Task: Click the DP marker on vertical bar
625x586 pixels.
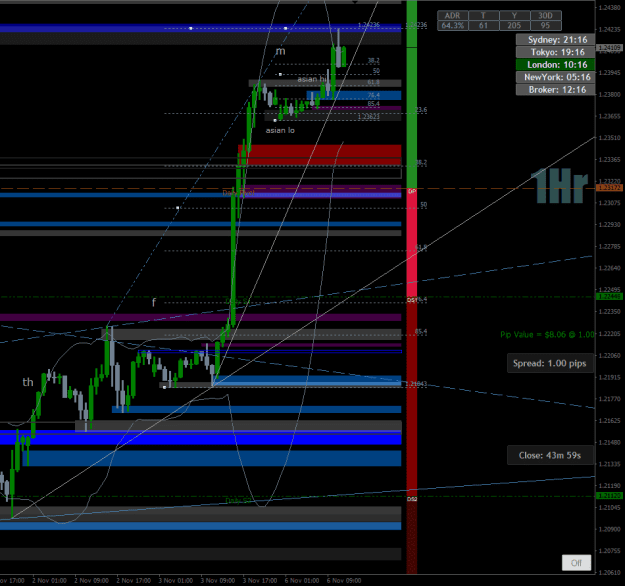Action: pos(412,192)
